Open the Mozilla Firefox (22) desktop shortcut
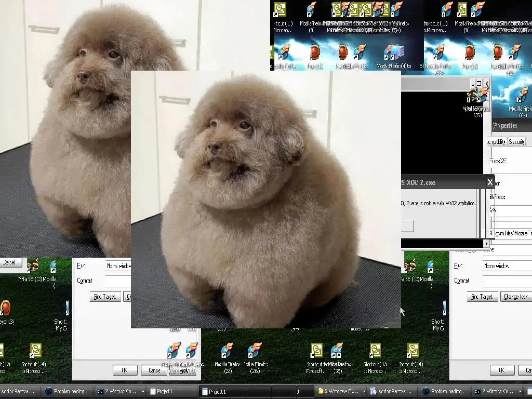 227,352
